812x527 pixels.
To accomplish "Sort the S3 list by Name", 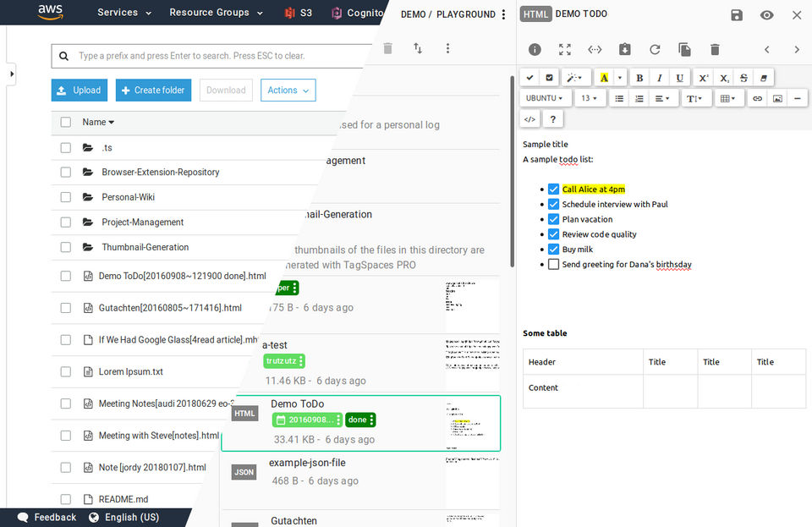I will coord(98,122).
